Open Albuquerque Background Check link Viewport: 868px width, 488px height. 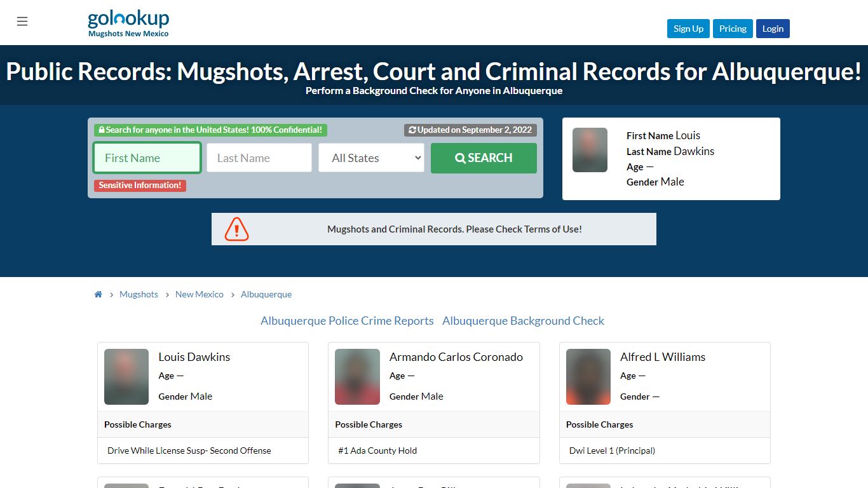[524, 321]
